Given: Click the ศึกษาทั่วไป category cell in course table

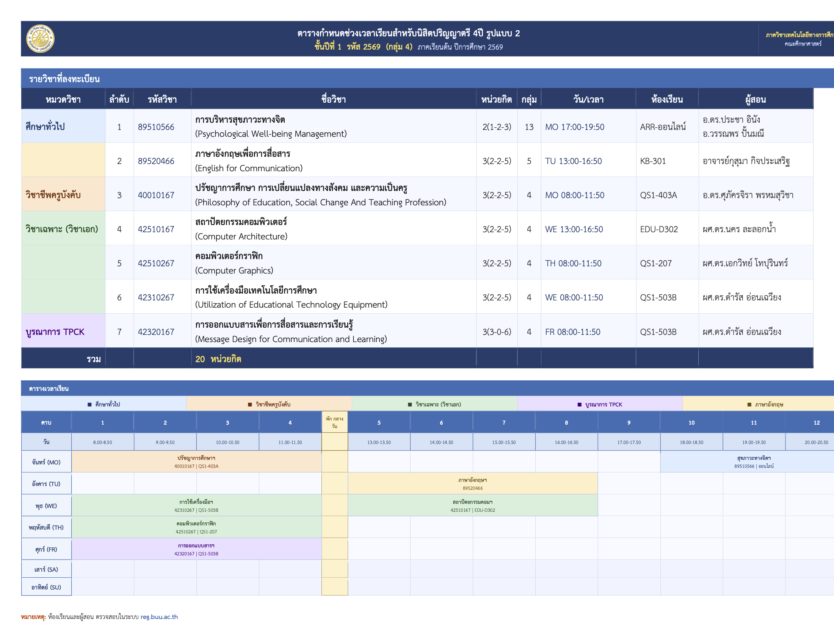Looking at the screenshot, I should tap(63, 126).
